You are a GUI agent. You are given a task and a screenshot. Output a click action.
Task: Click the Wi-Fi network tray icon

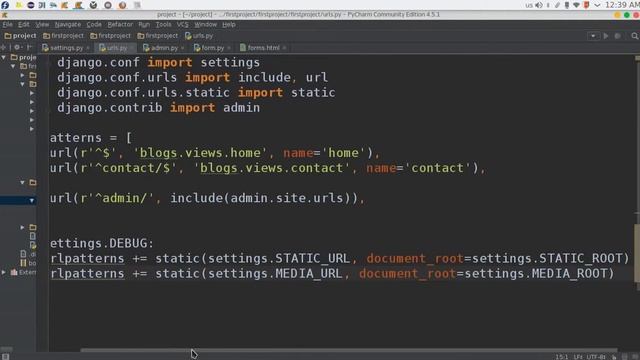tap(576, 5)
